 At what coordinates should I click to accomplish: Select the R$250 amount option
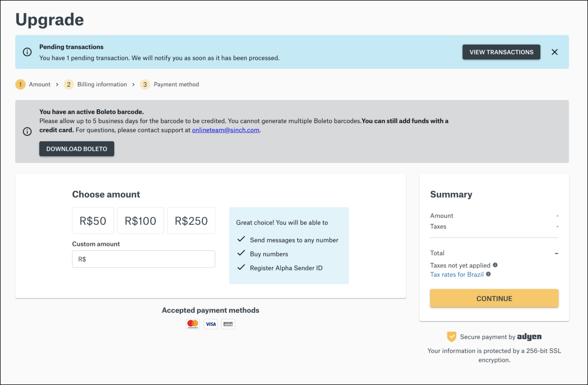[191, 220]
